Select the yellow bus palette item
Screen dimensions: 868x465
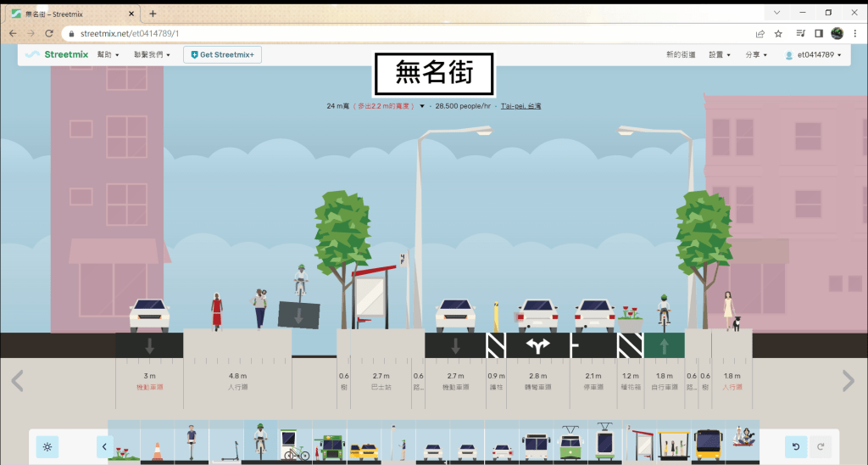(709, 441)
